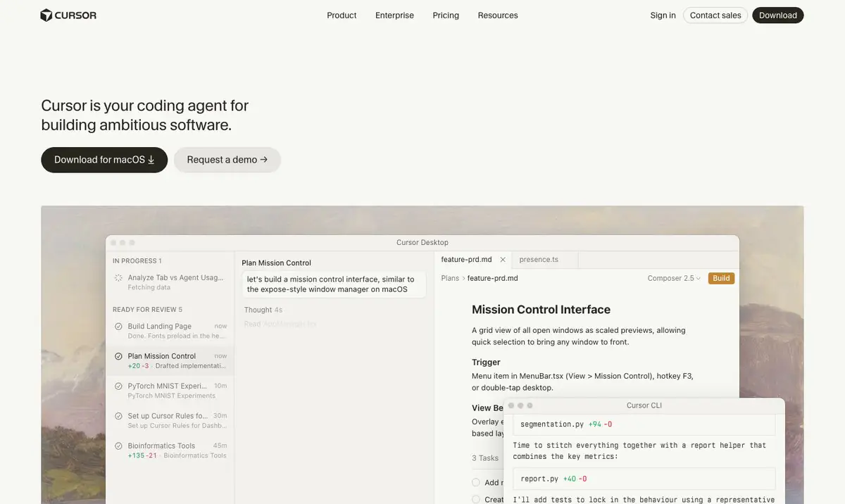Open the Composer 2.5 model dropdown
The image size is (845, 504).
click(x=674, y=278)
